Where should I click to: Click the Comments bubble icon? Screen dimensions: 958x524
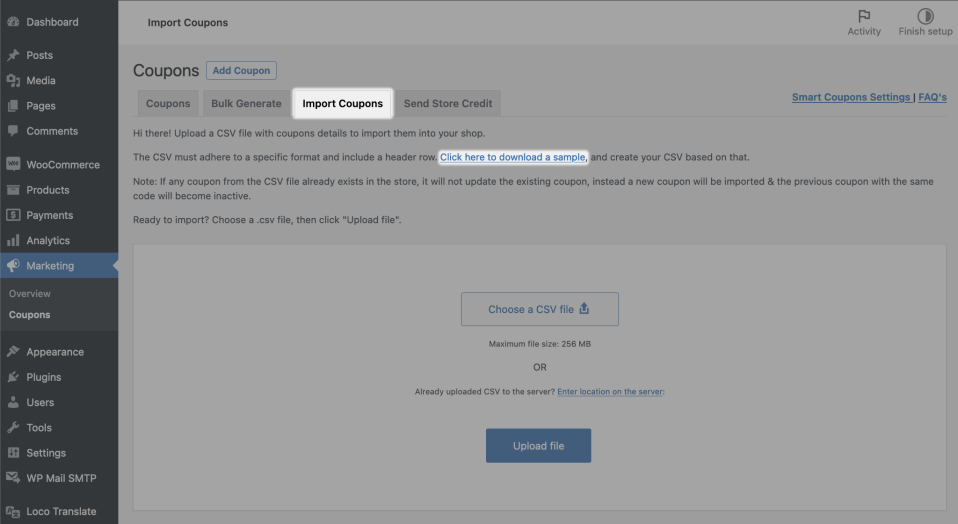[13, 131]
